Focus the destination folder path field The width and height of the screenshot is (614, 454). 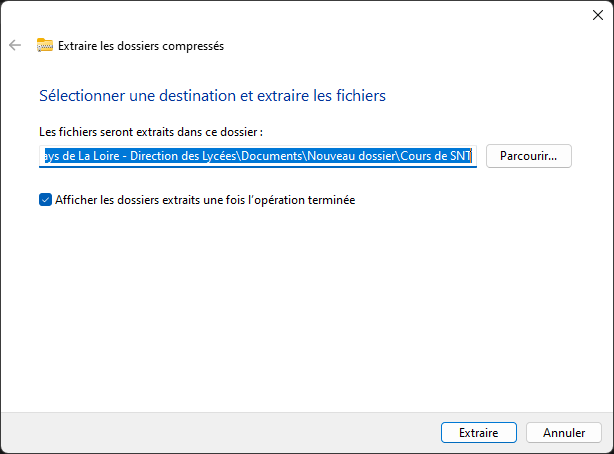[x=257, y=156]
